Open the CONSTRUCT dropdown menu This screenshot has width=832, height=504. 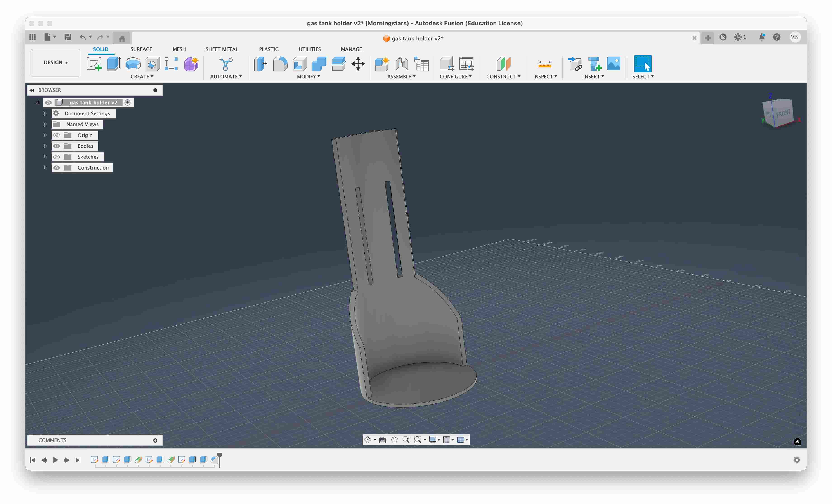[x=503, y=77]
